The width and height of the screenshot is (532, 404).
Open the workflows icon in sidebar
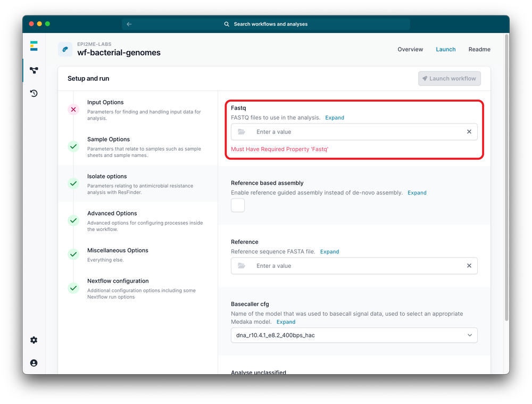pos(34,70)
